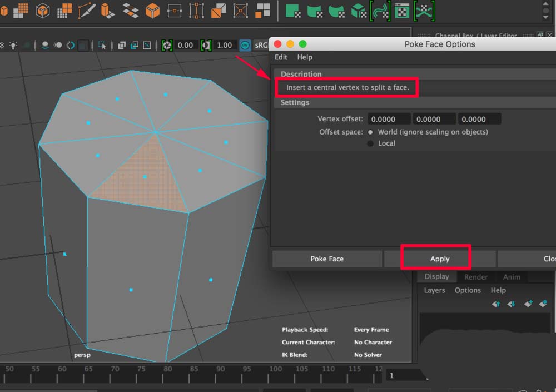Click the shelf icon with small gray grid and orange squares
556x392 pixels.
click(64, 11)
